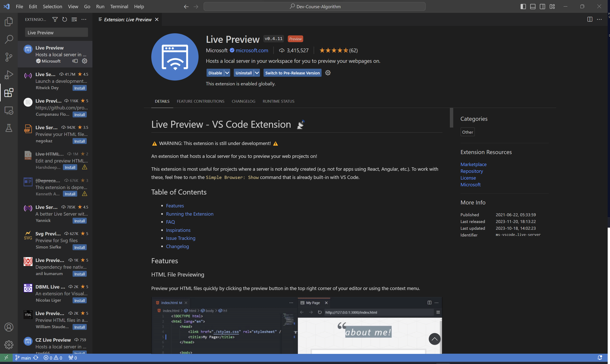Click the star rating (62) reviews
The width and height of the screenshot is (610, 364).
338,50
